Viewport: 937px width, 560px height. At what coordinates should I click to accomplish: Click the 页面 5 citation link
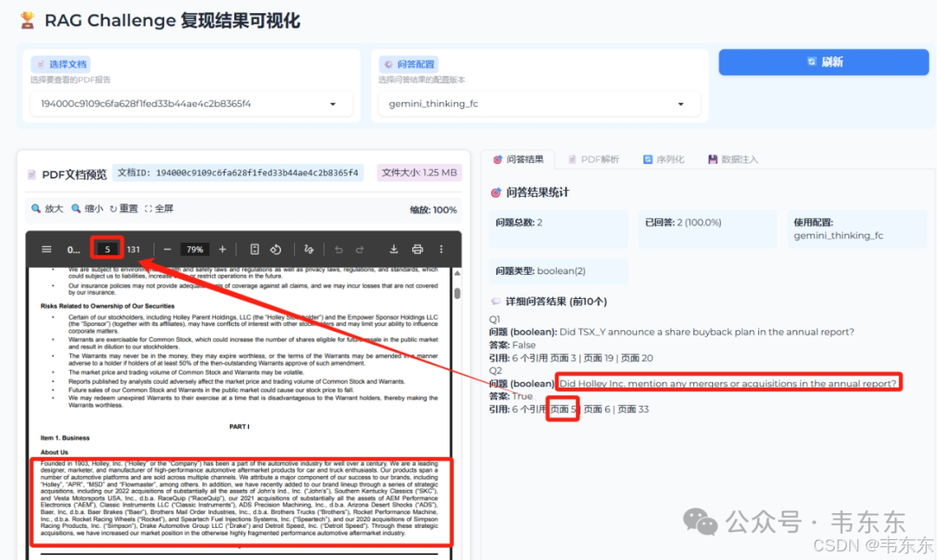[563, 409]
